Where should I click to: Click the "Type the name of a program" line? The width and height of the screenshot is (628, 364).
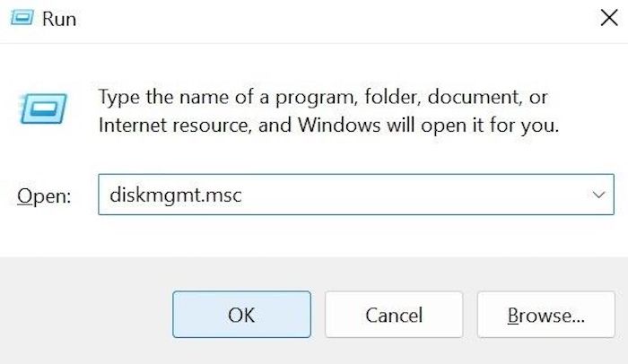(322, 96)
